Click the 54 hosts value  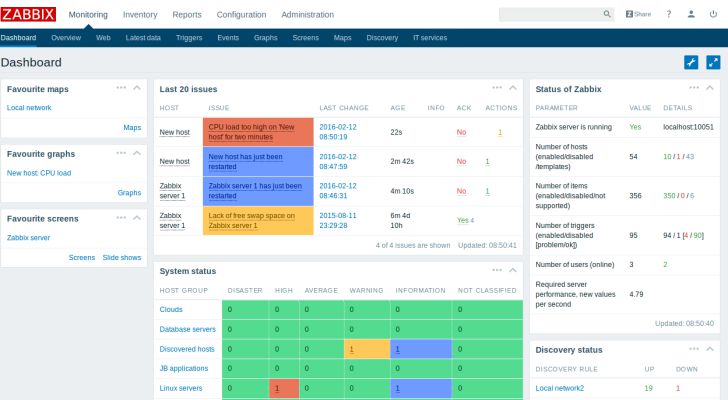(x=633, y=157)
